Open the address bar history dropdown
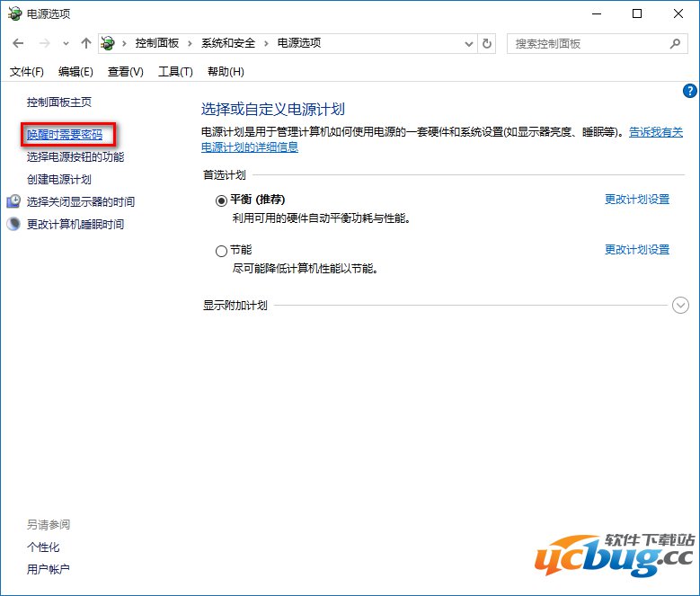 click(x=469, y=43)
